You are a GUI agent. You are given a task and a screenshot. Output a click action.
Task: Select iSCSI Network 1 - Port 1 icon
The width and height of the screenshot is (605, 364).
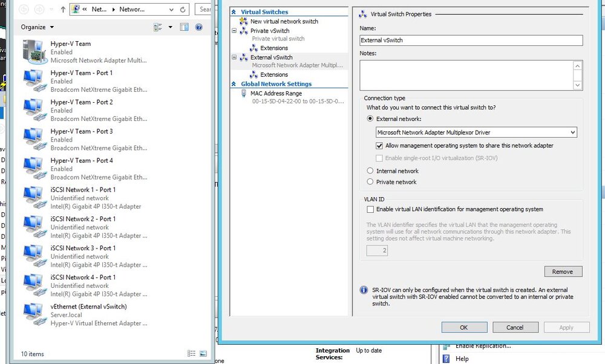point(34,198)
